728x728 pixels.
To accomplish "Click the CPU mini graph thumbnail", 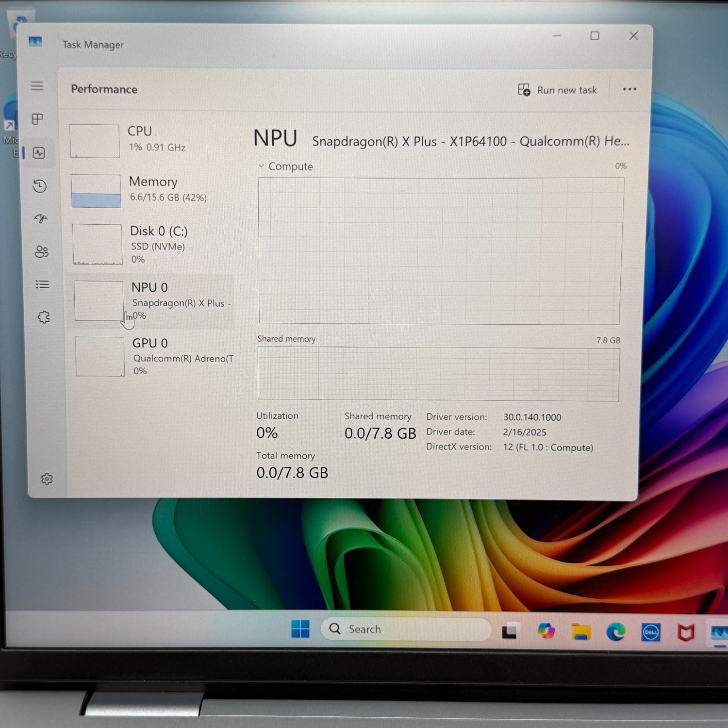I will 95,141.
